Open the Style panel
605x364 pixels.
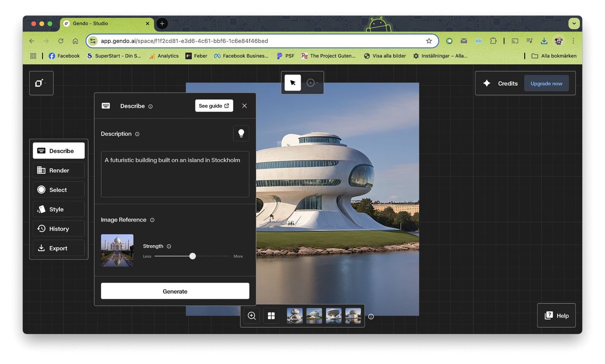pyautogui.click(x=59, y=210)
